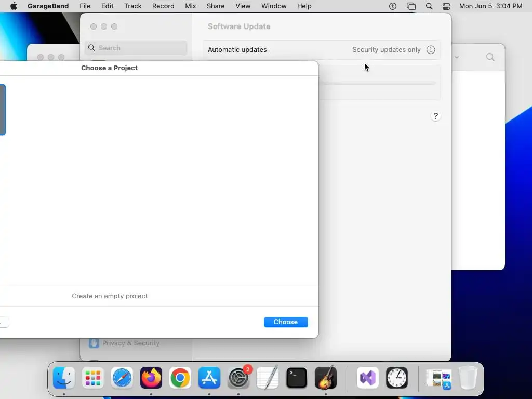Open Spotlight search in menu bar
The image size is (532, 399).
pos(429,6)
